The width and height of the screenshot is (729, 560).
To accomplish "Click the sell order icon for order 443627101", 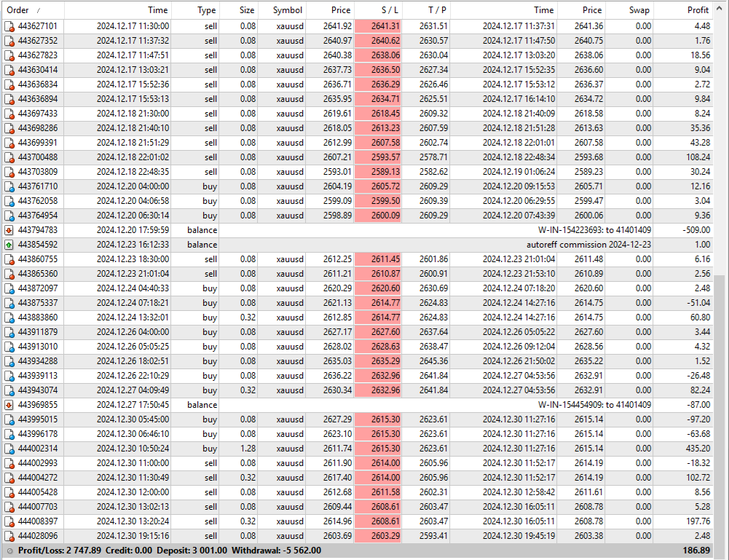I will click(9, 26).
